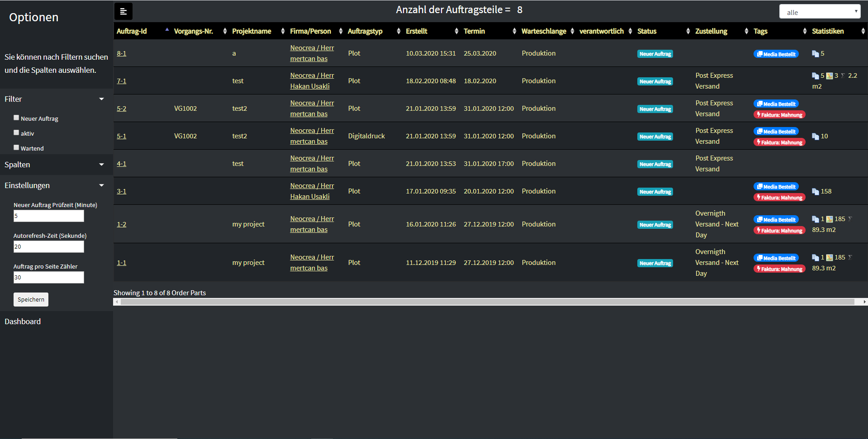
Task: Click Faktura: Mahnung tag in row 5-1
Action: (x=779, y=142)
